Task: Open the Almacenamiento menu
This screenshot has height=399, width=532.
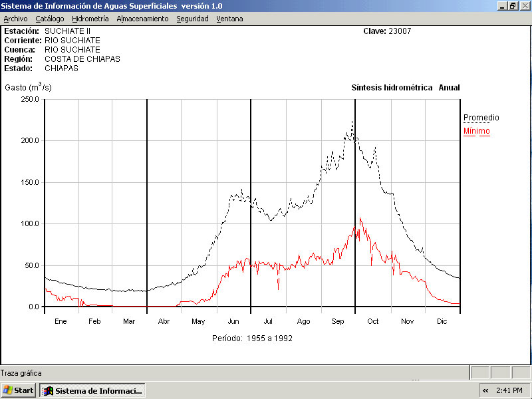Action: (142, 19)
